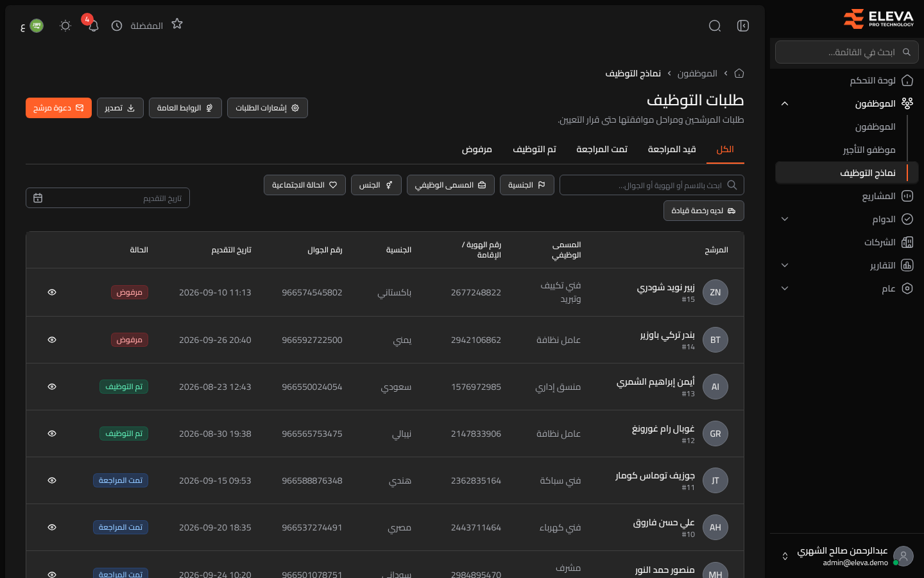Image resolution: width=924 pixels, height=578 pixels.
Task: View بندر تركي باوزير application eye icon
Action: tap(52, 340)
